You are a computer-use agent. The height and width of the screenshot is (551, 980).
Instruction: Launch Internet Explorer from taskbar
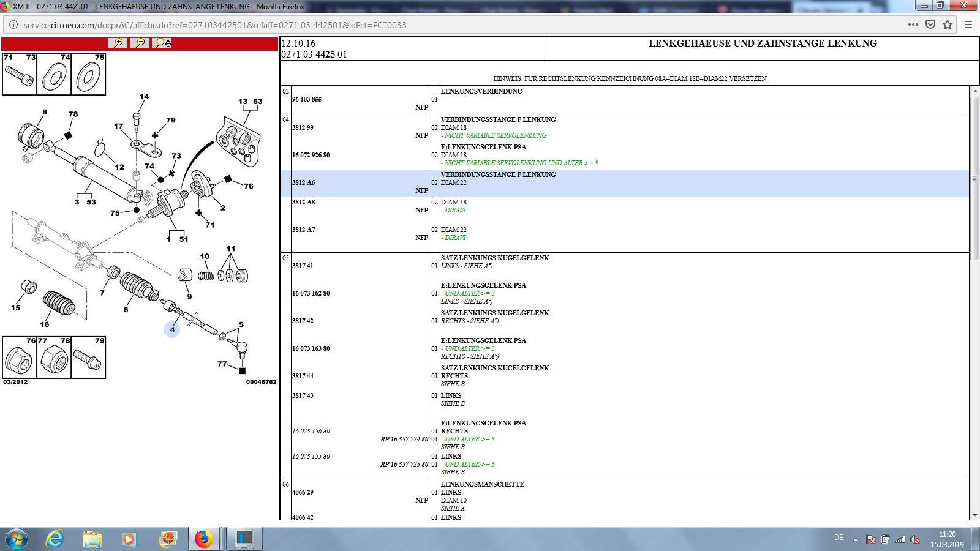coord(55,539)
